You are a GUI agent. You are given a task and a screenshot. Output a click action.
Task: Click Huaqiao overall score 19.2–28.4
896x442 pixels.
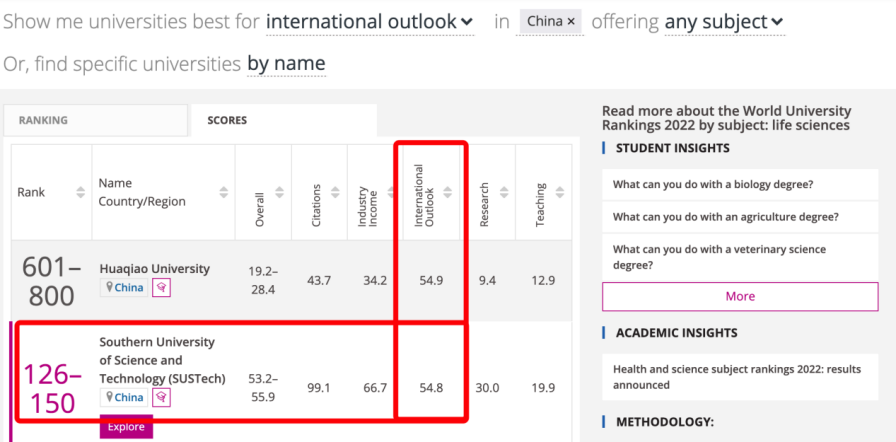[x=263, y=280]
